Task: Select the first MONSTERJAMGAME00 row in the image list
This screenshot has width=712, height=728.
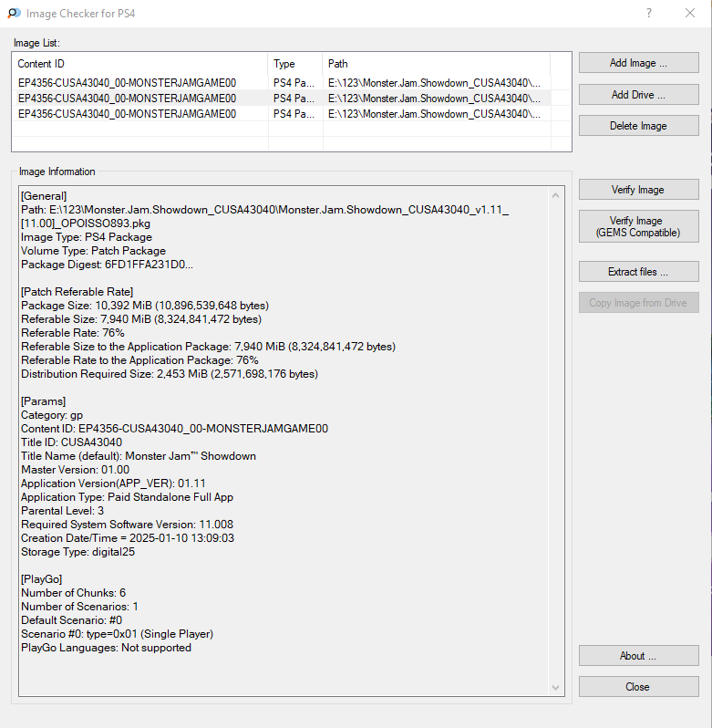Action: [x=282, y=83]
